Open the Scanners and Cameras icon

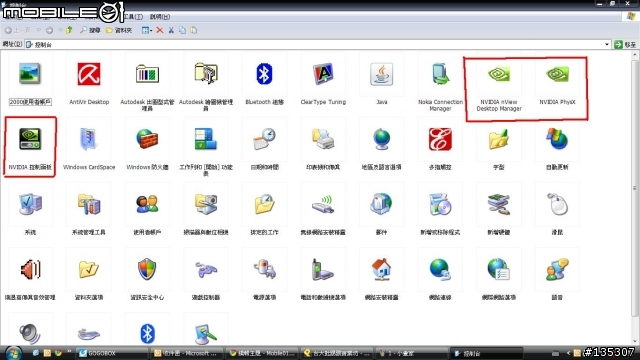tap(206, 204)
